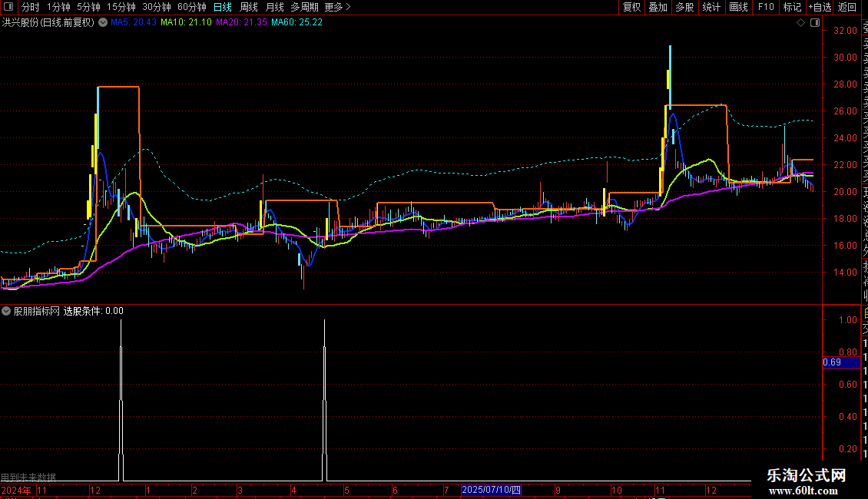Click 返回 to go back

[847, 7]
